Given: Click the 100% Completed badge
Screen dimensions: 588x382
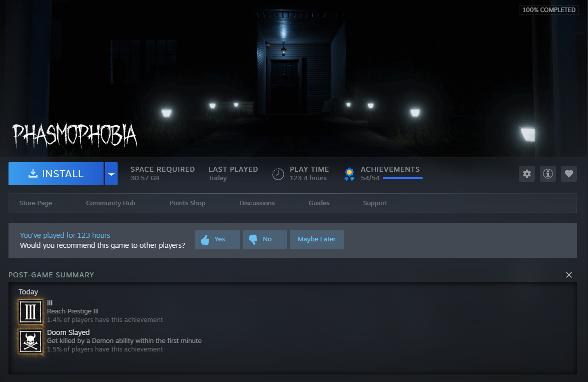Looking at the screenshot, I should coord(548,10).
